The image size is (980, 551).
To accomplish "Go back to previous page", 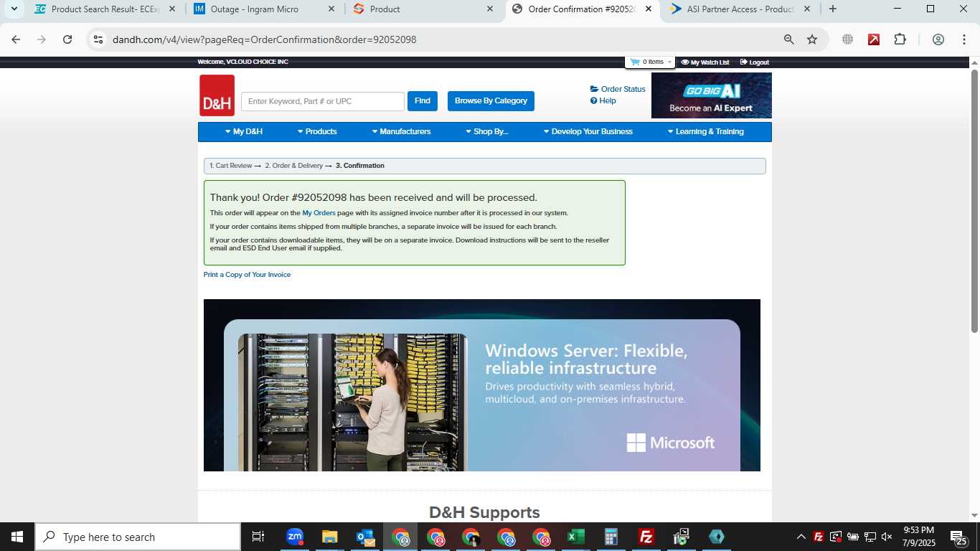I will (x=16, y=39).
